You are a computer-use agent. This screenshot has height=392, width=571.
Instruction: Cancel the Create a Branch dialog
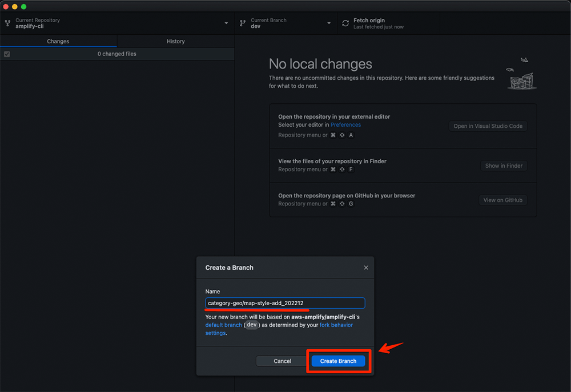point(282,361)
